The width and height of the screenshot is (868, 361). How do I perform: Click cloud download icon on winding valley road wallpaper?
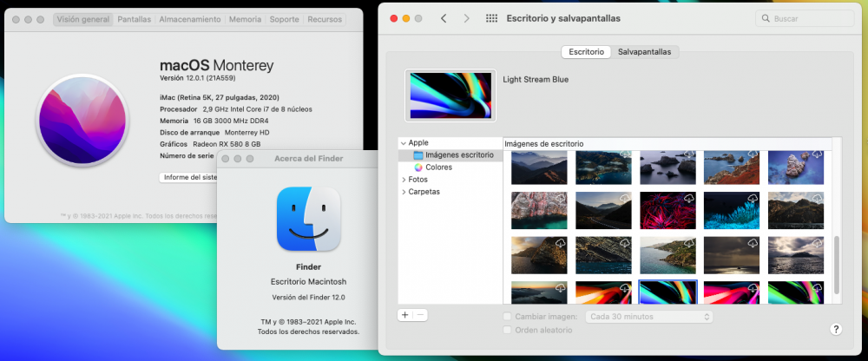[x=625, y=198]
